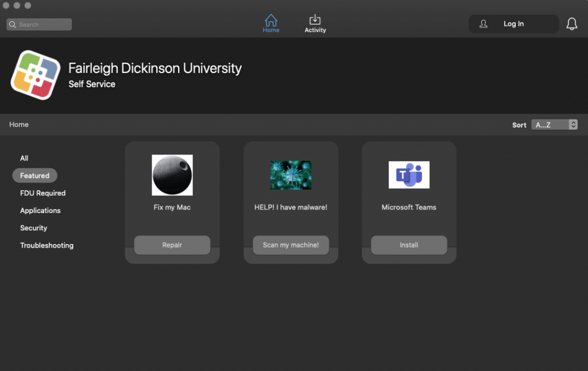Click the HELP! I have malware! title
The height and width of the screenshot is (371, 588).
coord(291,207)
